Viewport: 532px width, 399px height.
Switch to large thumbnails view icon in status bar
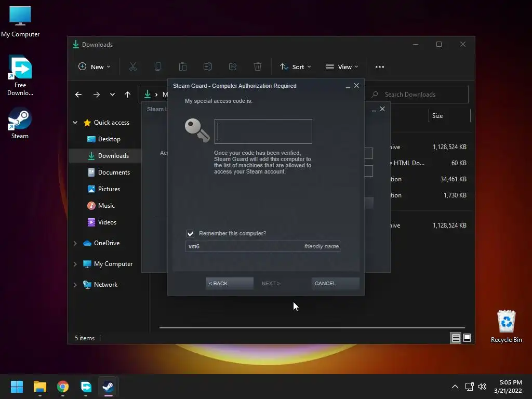click(467, 338)
